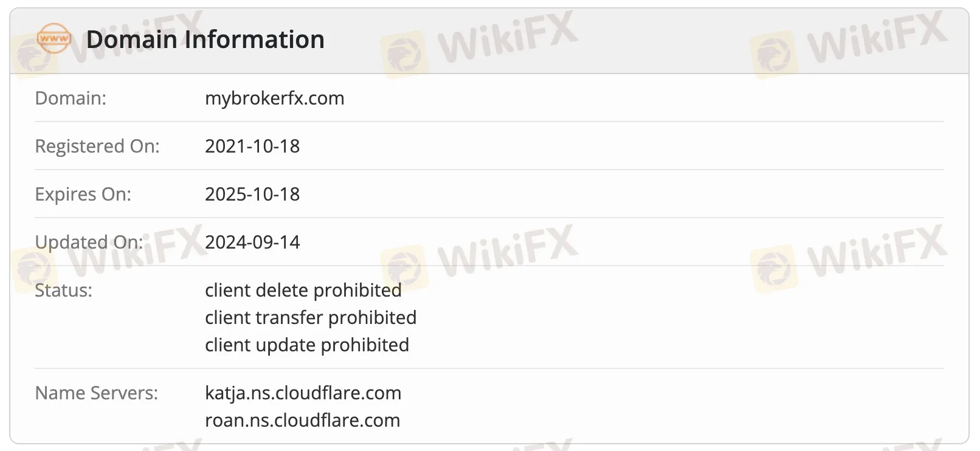Click the client transfer prohibited status
The width and height of the screenshot is (980, 451).
coord(311,317)
